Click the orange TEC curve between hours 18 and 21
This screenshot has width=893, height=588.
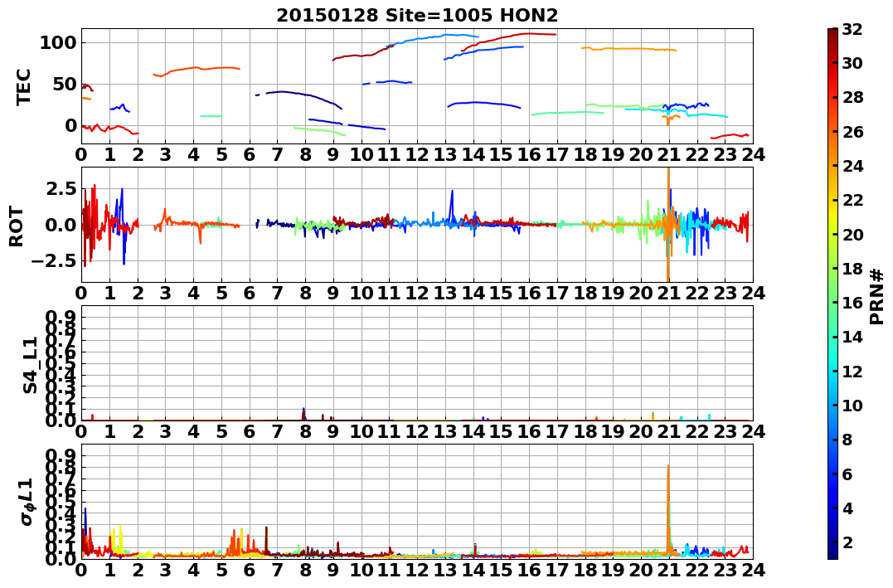(628, 49)
